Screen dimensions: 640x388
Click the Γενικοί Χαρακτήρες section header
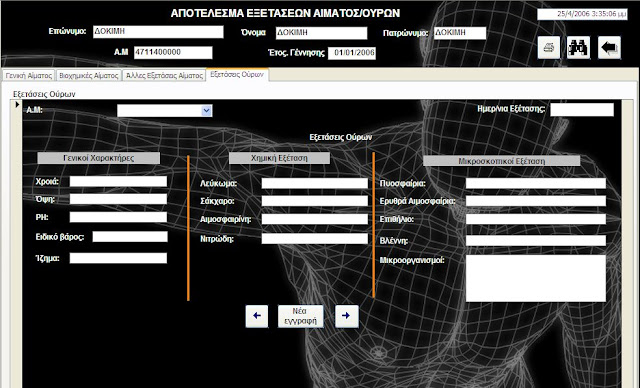[98, 158]
